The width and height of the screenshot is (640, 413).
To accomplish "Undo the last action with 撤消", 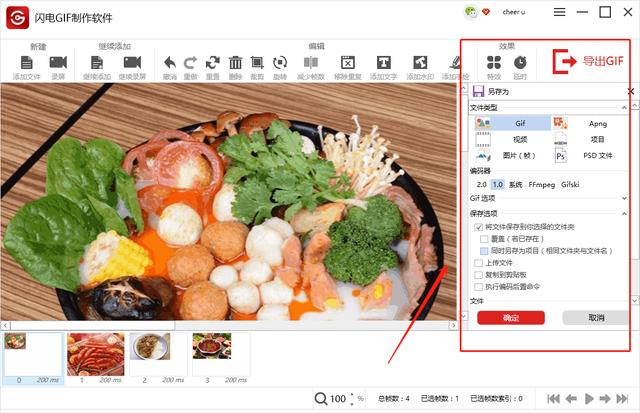I will (x=170, y=62).
